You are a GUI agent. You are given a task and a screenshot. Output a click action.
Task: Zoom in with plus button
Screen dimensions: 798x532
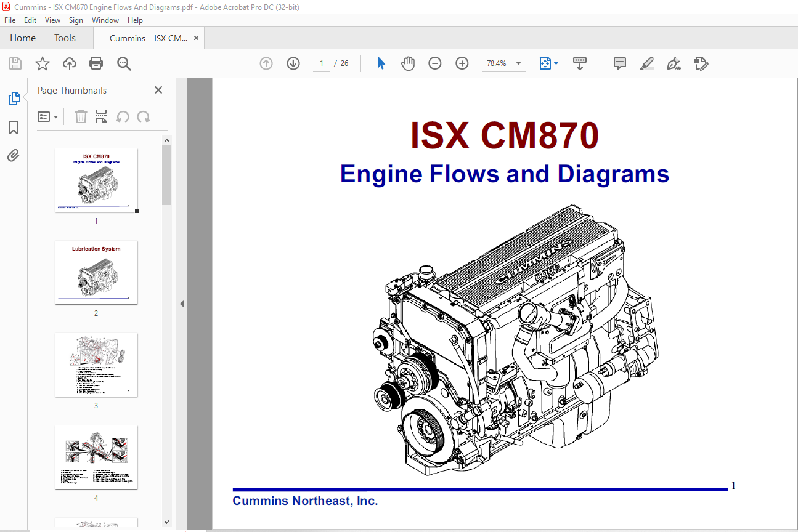click(462, 63)
